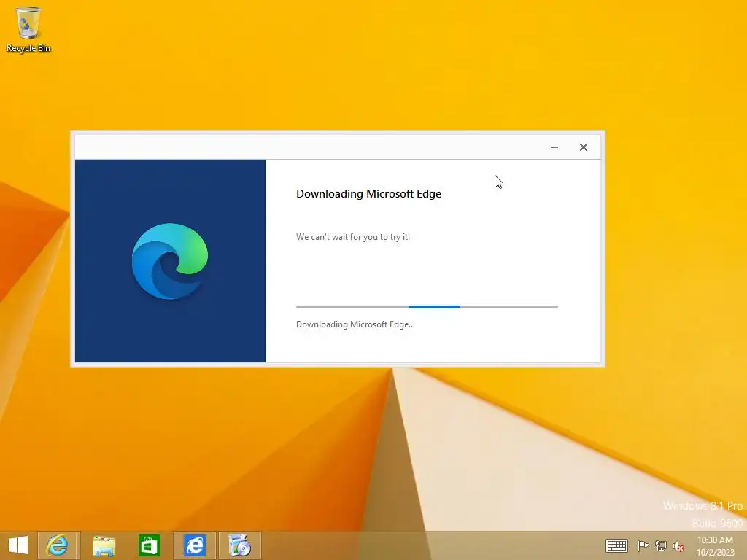Click the Recycle Bin label text

pos(28,48)
